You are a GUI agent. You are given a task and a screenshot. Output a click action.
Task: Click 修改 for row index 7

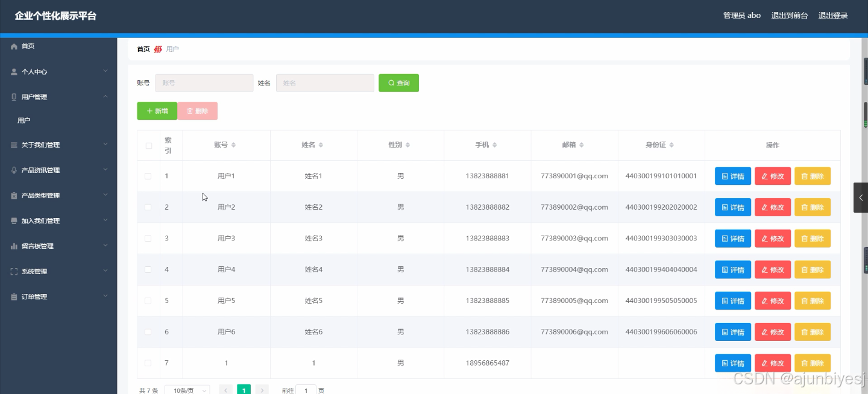pyautogui.click(x=773, y=363)
